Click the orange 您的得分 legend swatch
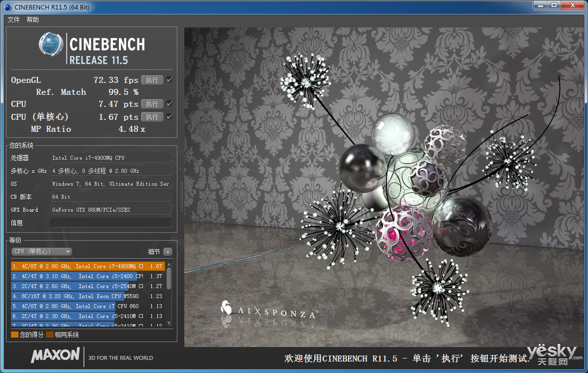 [x=15, y=335]
